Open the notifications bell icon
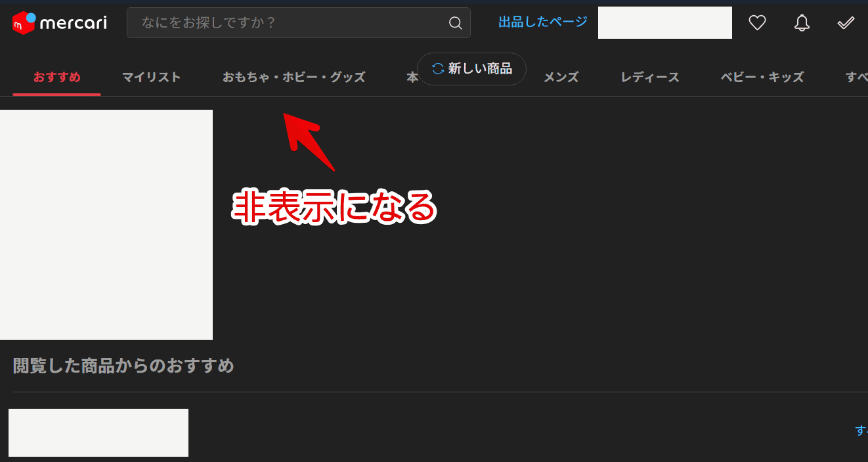Screen dimensions: 868x462 (x=802, y=23)
